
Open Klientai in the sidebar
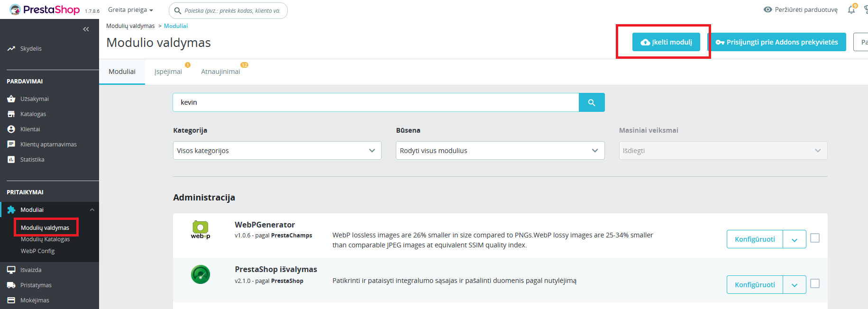click(x=30, y=129)
